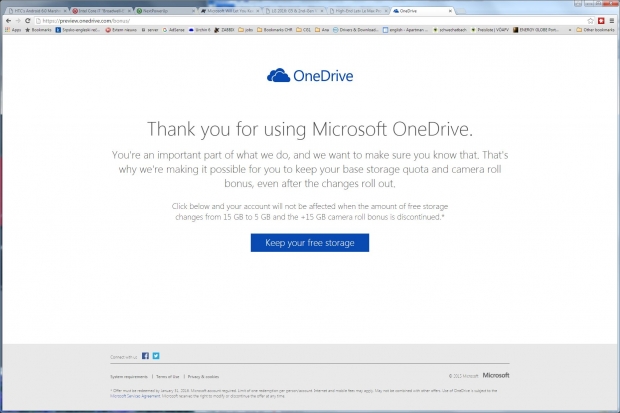Bookmark this page with the star icon
This screenshot has width=620, height=413.
pos(592,19)
